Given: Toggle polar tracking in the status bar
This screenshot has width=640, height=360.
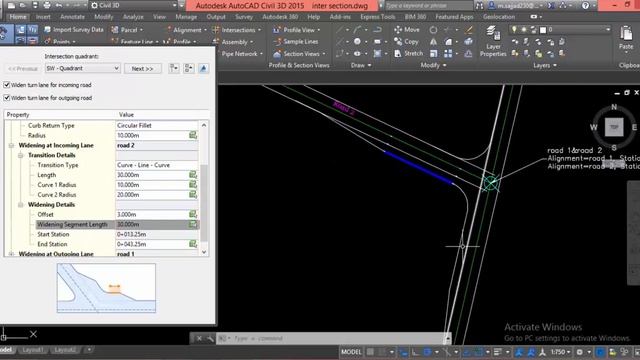Looking at the screenshot, I should coord(427,352).
